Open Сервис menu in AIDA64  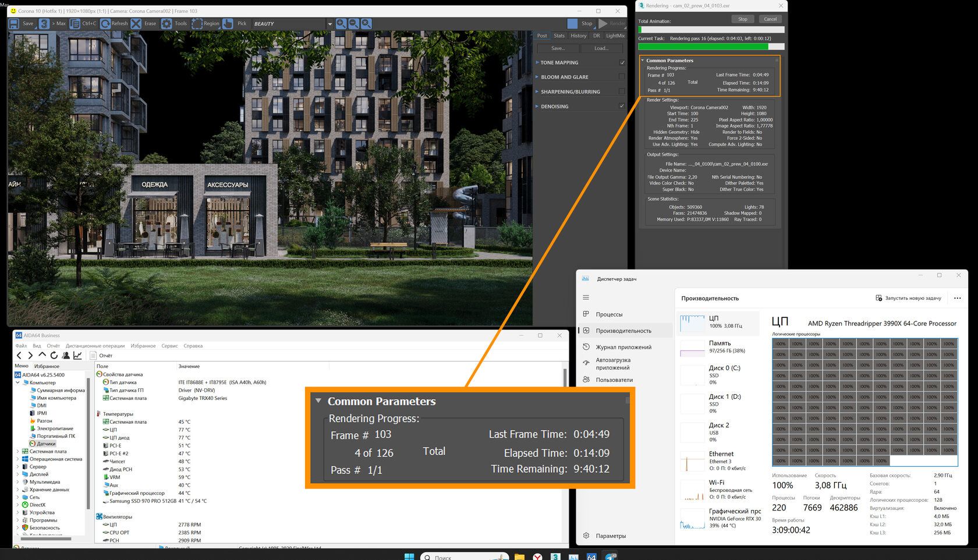pyautogui.click(x=169, y=346)
